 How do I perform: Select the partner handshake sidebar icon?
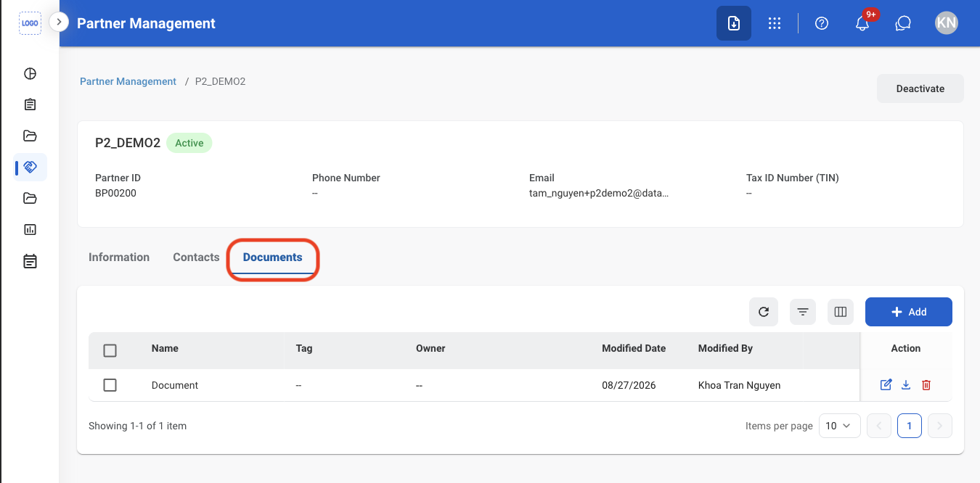pos(30,167)
